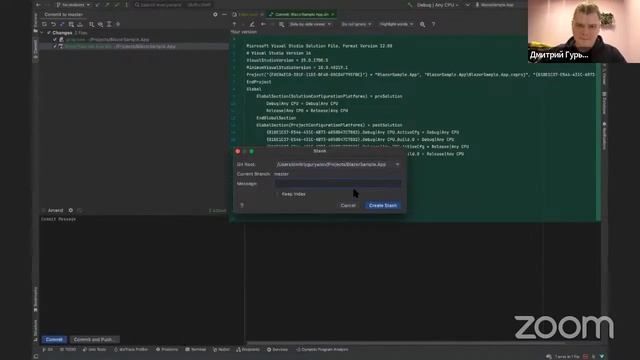Open TODO tool window in bottom bar

(68, 350)
